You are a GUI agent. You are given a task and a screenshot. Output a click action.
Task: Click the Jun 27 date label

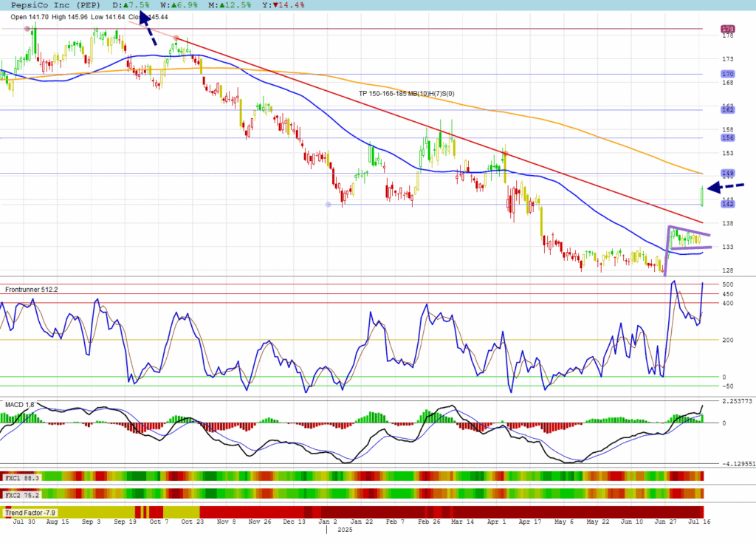tap(665, 522)
